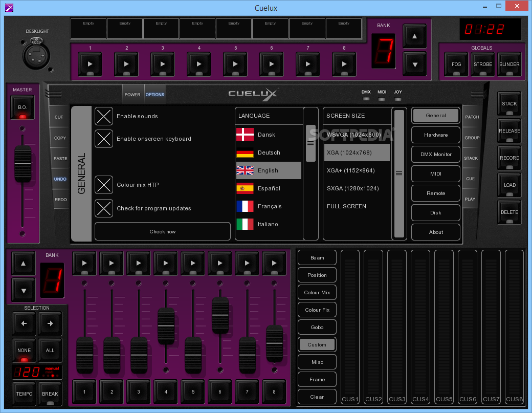This screenshot has width=532, height=413.
Task: Choose XGA (1024x768) screen size
Action: 357,153
